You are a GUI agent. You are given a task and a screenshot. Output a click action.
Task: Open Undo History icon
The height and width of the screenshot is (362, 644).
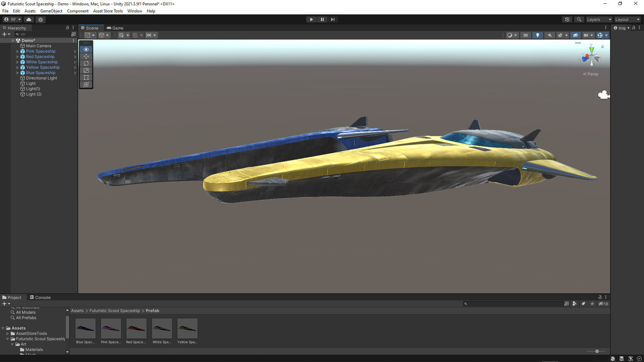click(x=567, y=19)
